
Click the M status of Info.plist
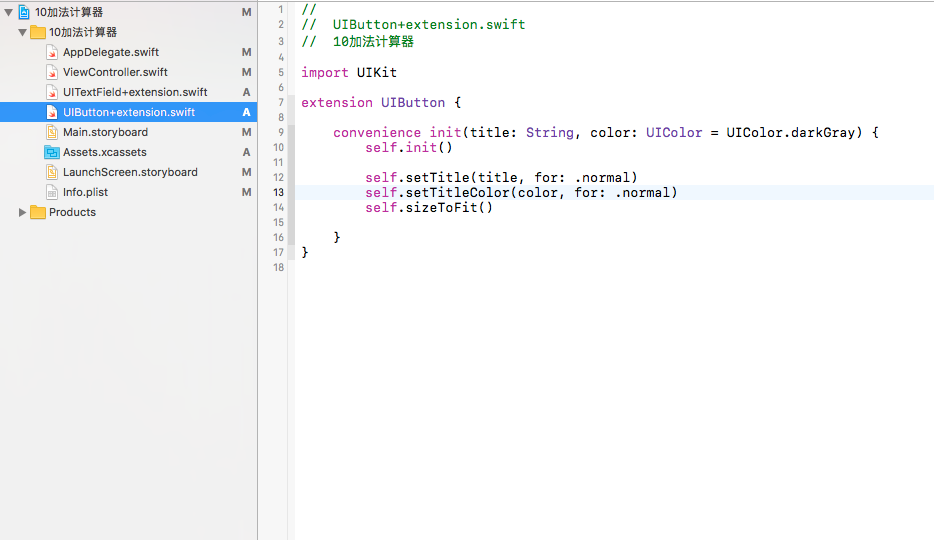pyautogui.click(x=246, y=192)
